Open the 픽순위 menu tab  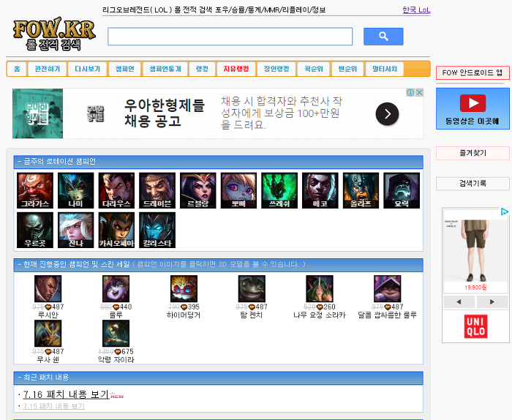314,69
